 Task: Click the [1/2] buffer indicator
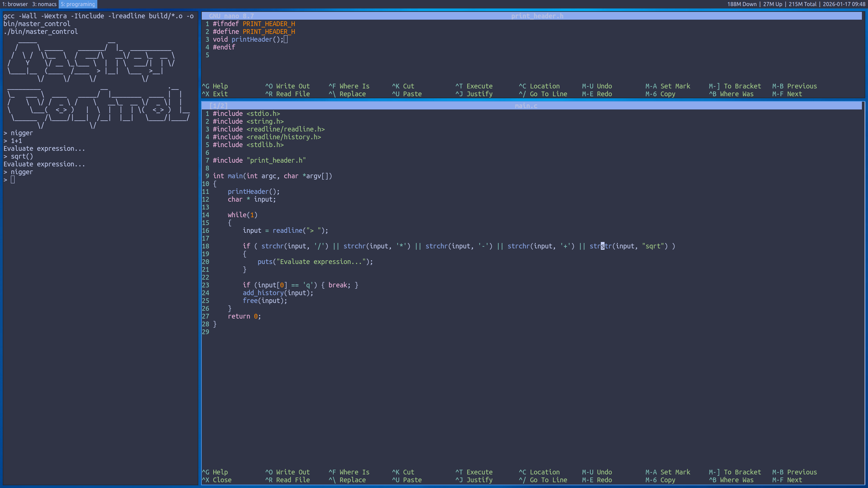point(218,106)
